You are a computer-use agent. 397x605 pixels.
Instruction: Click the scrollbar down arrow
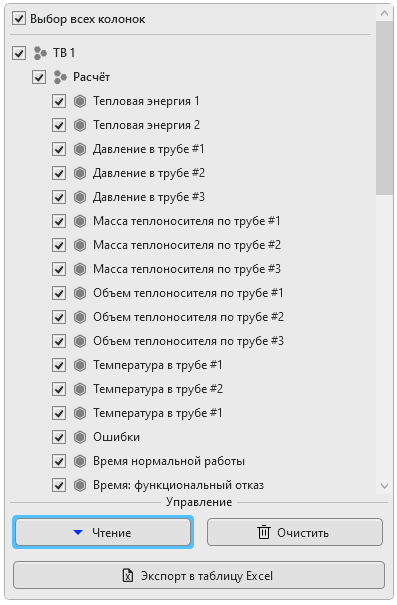(x=384, y=486)
